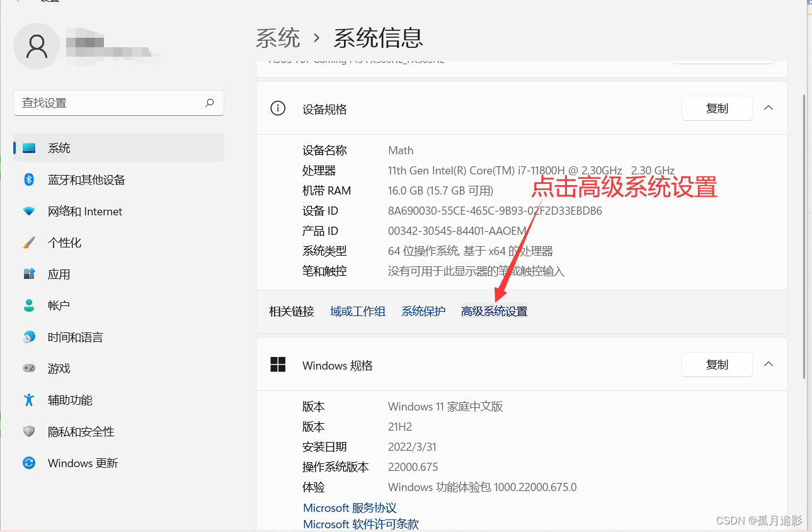
Task: Click the search magnifier icon
Action: pos(210,103)
